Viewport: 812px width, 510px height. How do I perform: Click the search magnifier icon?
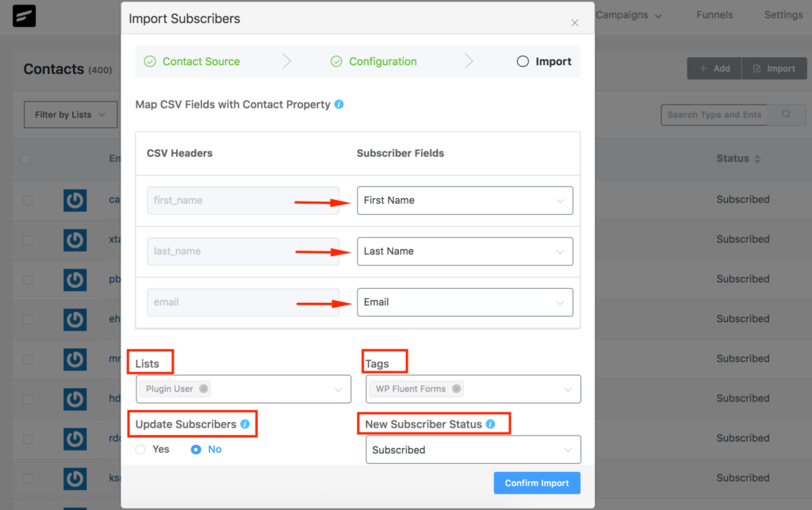[x=786, y=114]
